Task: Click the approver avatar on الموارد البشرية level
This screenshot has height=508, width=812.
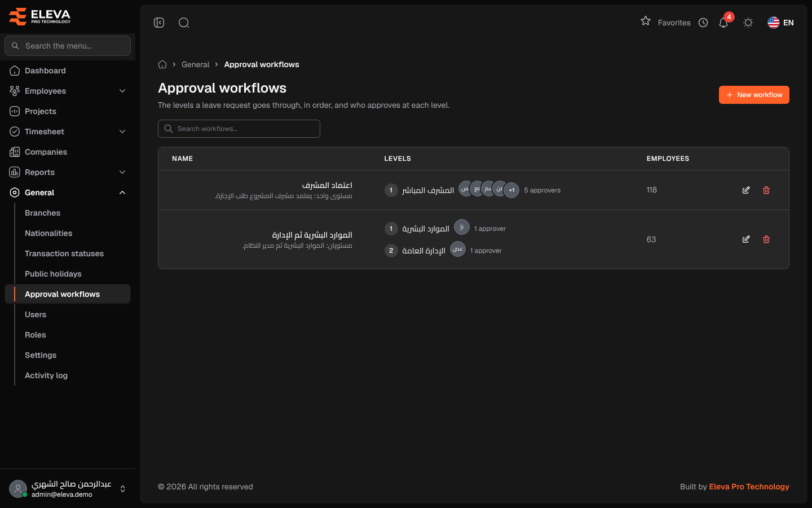Action: click(x=462, y=227)
